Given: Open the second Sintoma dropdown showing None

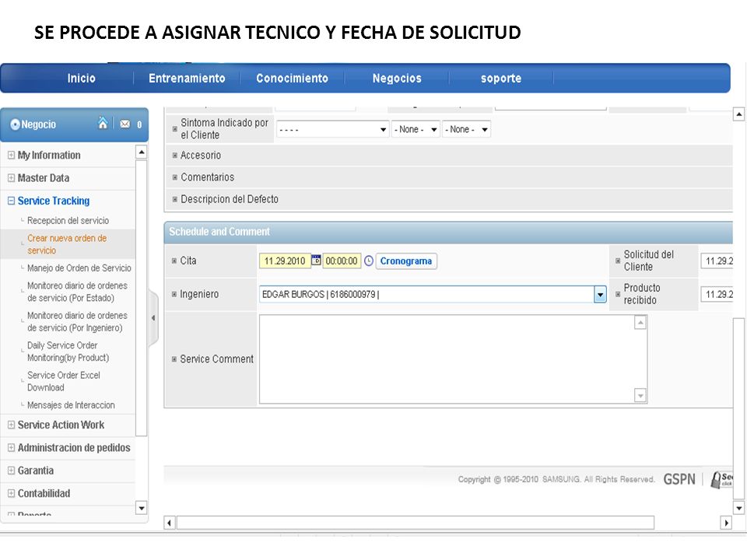Looking at the screenshot, I should click(416, 130).
